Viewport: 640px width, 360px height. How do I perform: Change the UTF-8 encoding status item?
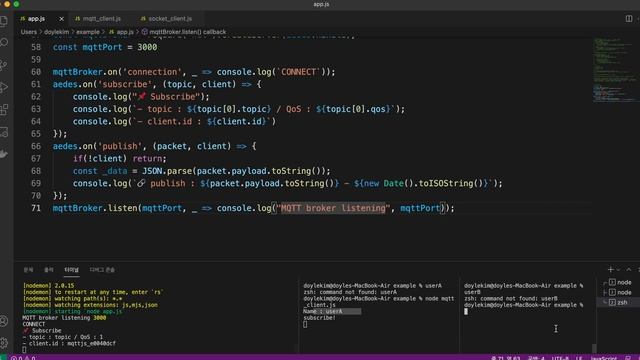coord(560,358)
